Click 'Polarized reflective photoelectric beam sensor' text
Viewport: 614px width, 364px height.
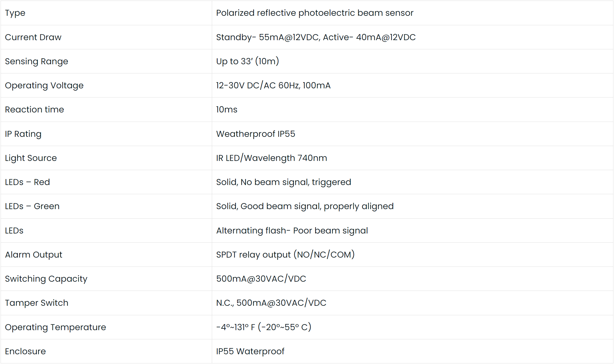pyautogui.click(x=315, y=13)
